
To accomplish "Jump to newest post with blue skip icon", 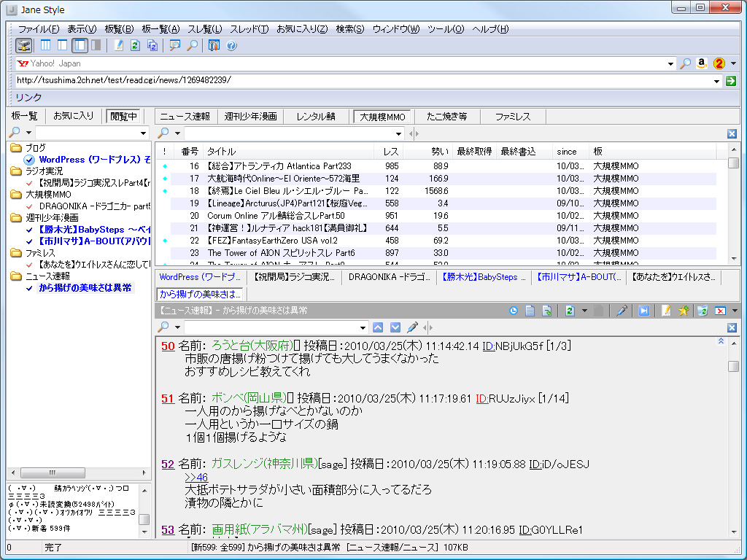I will (645, 311).
